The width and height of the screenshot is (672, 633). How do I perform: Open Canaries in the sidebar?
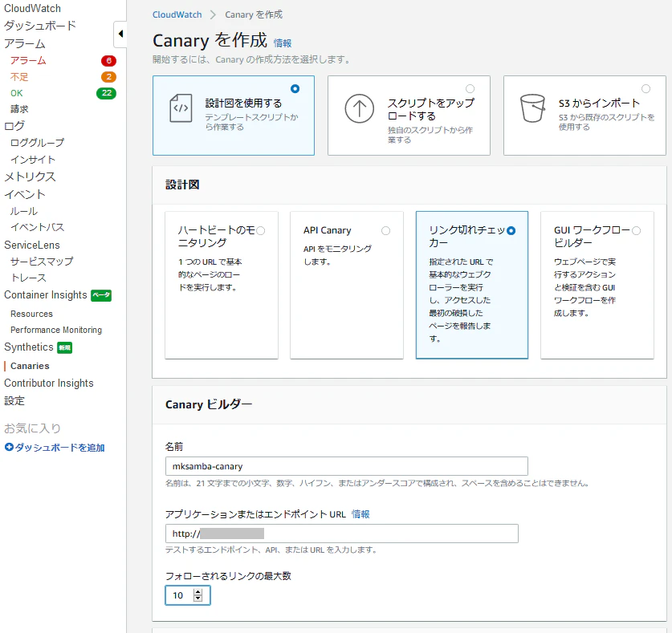pos(30,366)
